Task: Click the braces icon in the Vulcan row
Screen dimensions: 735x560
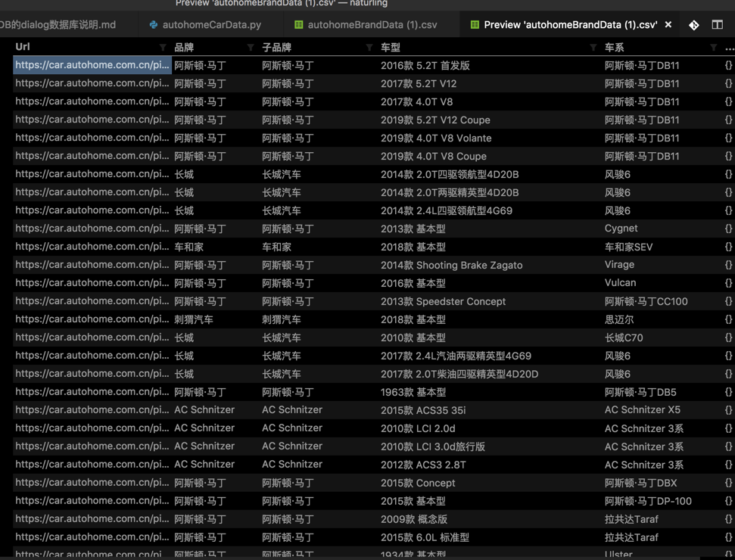Action: click(728, 283)
